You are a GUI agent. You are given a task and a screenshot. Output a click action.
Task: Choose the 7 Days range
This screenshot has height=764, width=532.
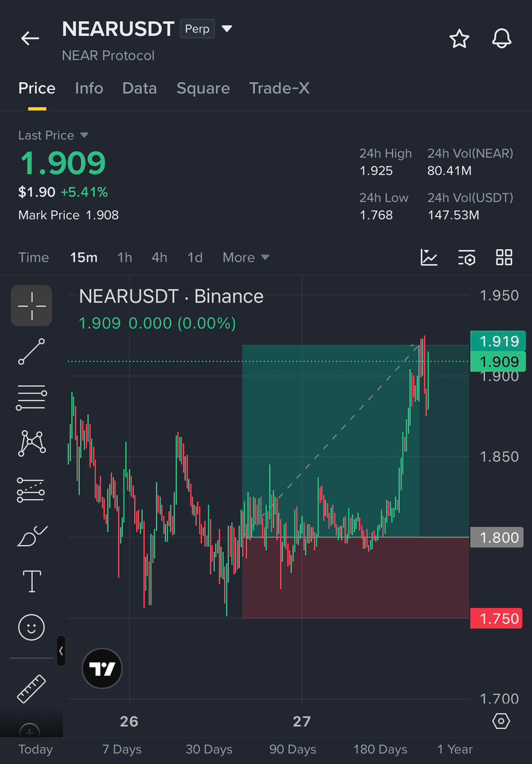click(122, 749)
